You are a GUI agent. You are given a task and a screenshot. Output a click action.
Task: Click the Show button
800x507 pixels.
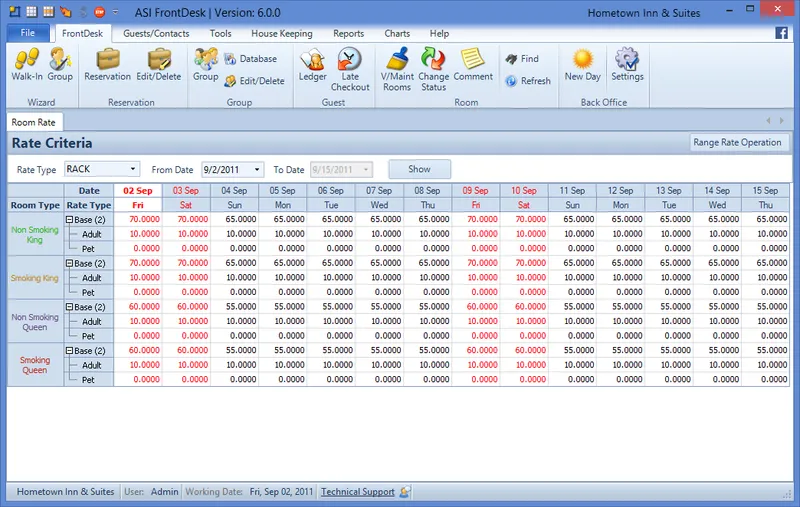click(419, 169)
